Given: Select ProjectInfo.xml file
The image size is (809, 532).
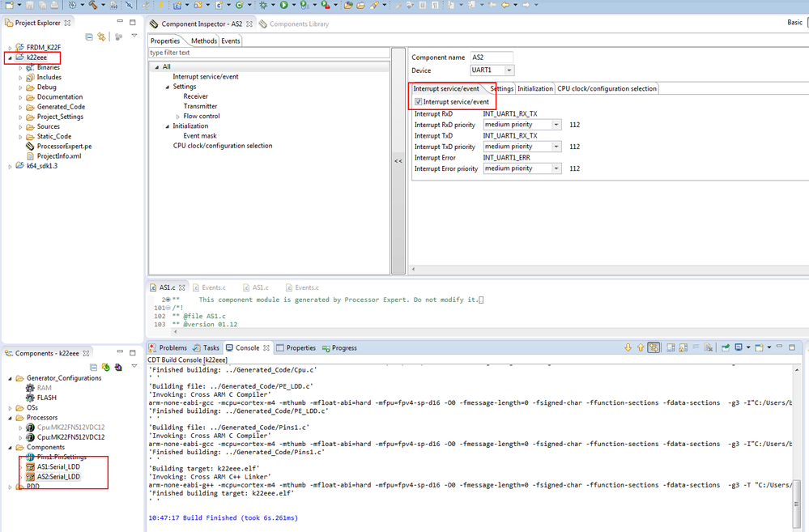Looking at the screenshot, I should point(59,155).
